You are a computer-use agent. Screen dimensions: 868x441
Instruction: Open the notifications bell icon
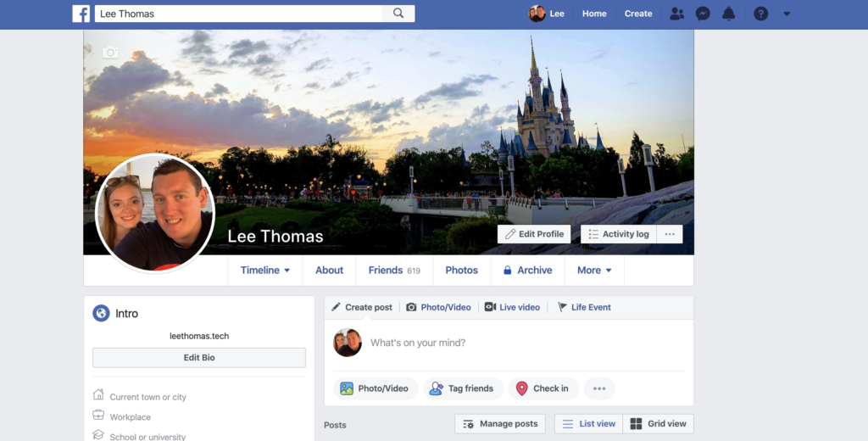click(728, 14)
